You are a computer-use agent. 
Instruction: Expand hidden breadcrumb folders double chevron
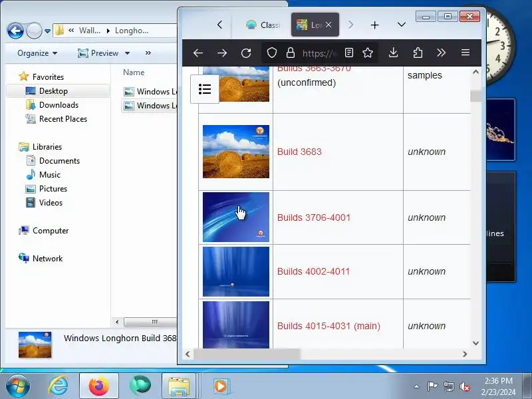pos(71,31)
